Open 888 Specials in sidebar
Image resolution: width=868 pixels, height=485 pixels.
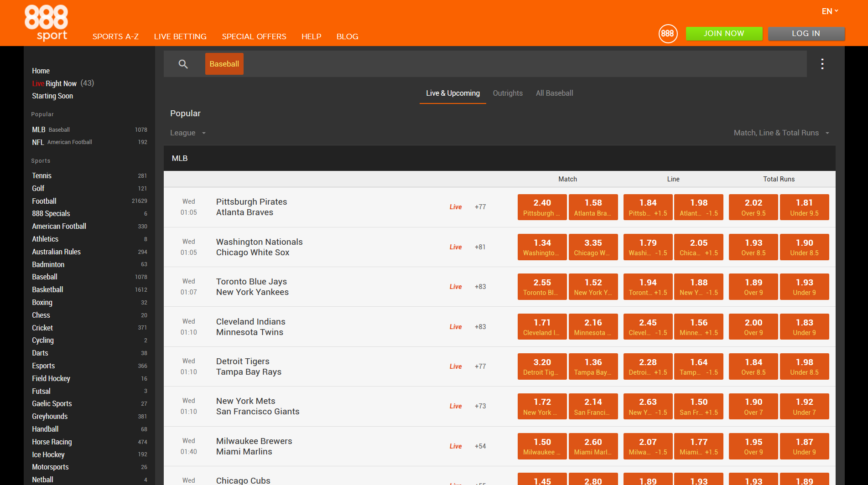89,213
